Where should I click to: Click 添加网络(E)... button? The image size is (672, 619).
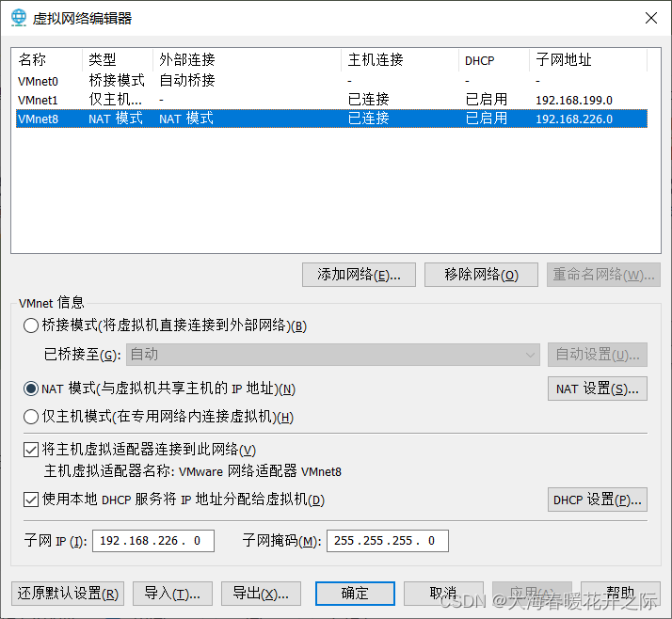[x=359, y=275]
